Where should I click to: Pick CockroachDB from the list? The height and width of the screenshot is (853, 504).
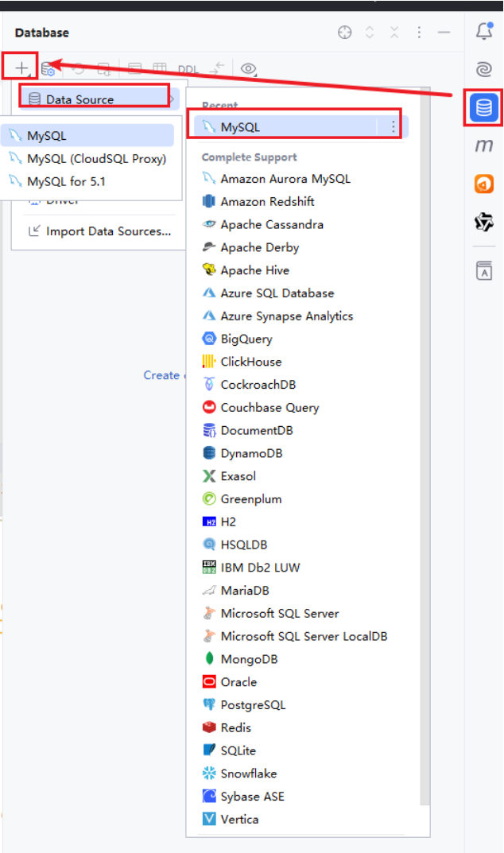(x=250, y=384)
